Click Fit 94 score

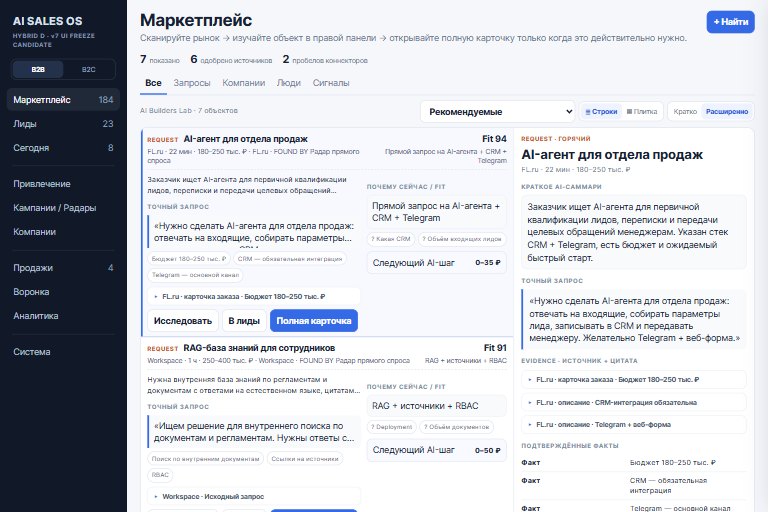tap(494, 139)
